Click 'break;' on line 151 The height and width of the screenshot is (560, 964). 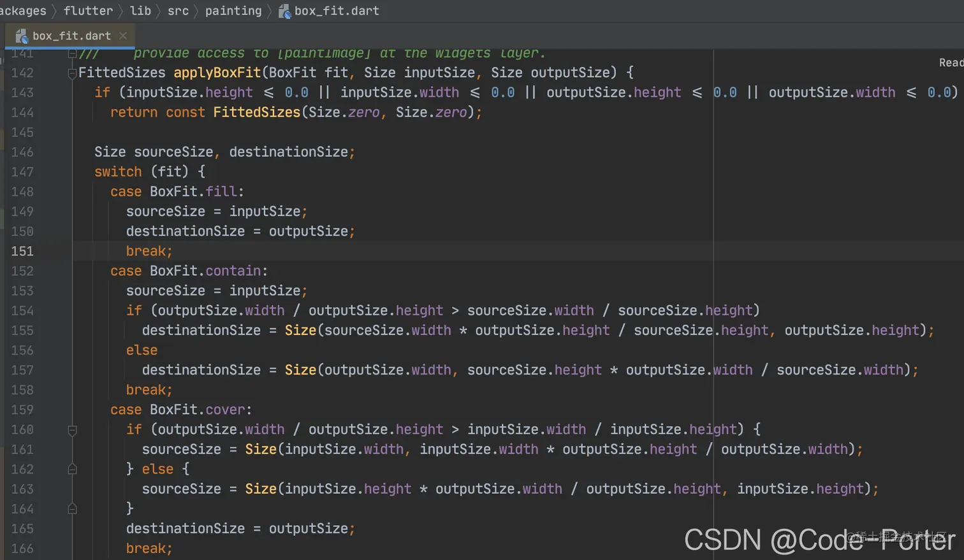[149, 251]
